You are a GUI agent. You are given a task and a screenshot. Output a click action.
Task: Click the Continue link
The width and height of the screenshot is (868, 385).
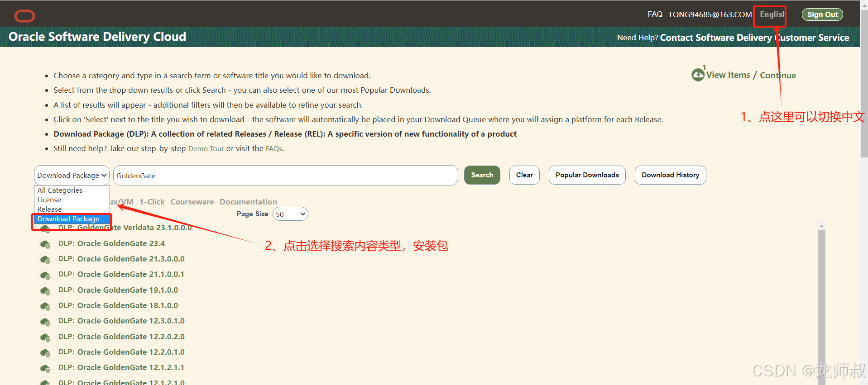pyautogui.click(x=778, y=75)
